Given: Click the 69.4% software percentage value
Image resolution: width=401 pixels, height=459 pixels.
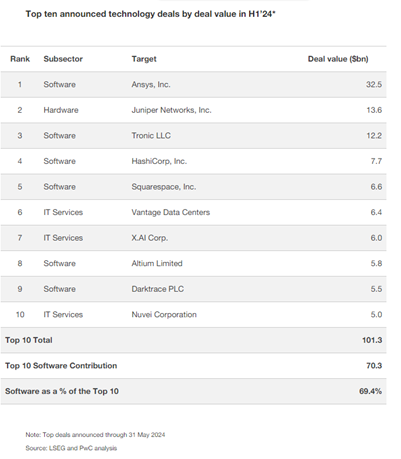Looking at the screenshot, I should point(370,391).
